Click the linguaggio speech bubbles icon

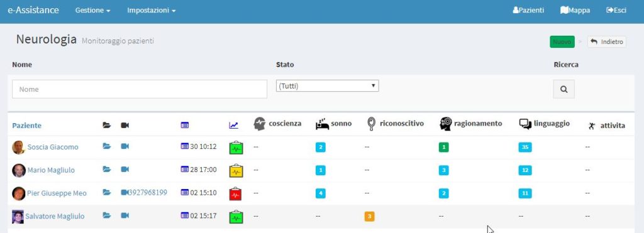click(x=525, y=124)
